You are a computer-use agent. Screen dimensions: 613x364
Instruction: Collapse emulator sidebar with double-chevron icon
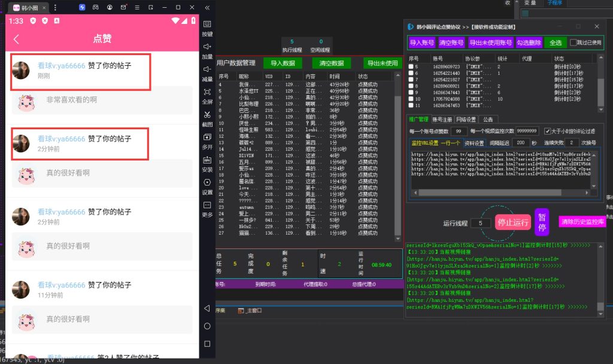[207, 7]
